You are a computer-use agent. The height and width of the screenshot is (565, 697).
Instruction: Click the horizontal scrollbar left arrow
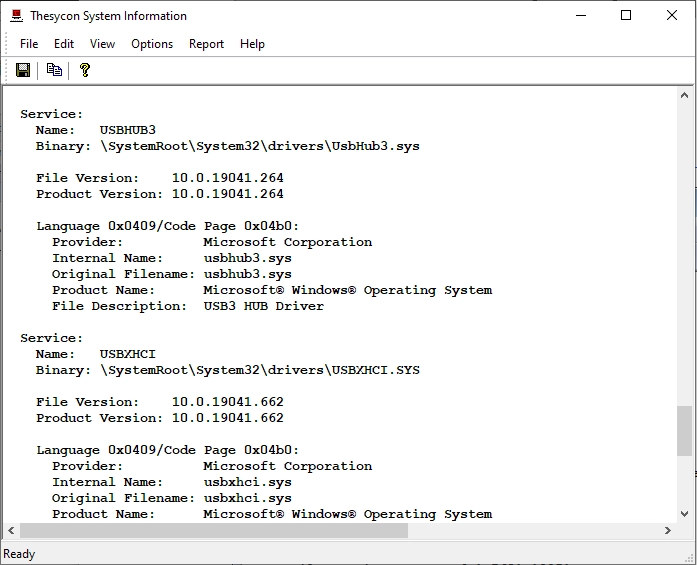pyautogui.click(x=12, y=531)
